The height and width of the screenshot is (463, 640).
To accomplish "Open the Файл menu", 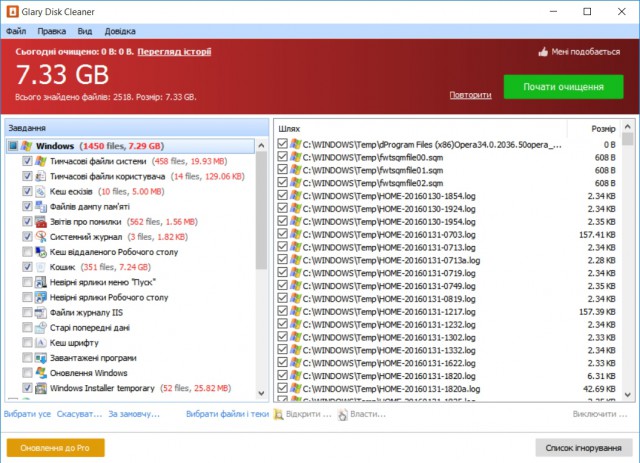I will click(x=16, y=31).
